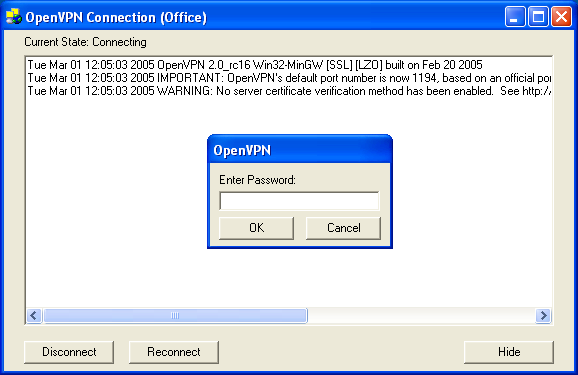
Task: Maximize the OpenVPN Connection window
Action: [x=538, y=17]
